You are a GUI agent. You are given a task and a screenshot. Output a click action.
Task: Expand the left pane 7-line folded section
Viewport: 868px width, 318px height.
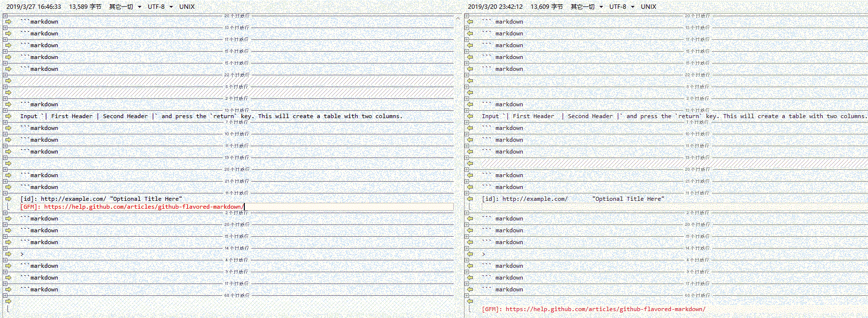5,122
